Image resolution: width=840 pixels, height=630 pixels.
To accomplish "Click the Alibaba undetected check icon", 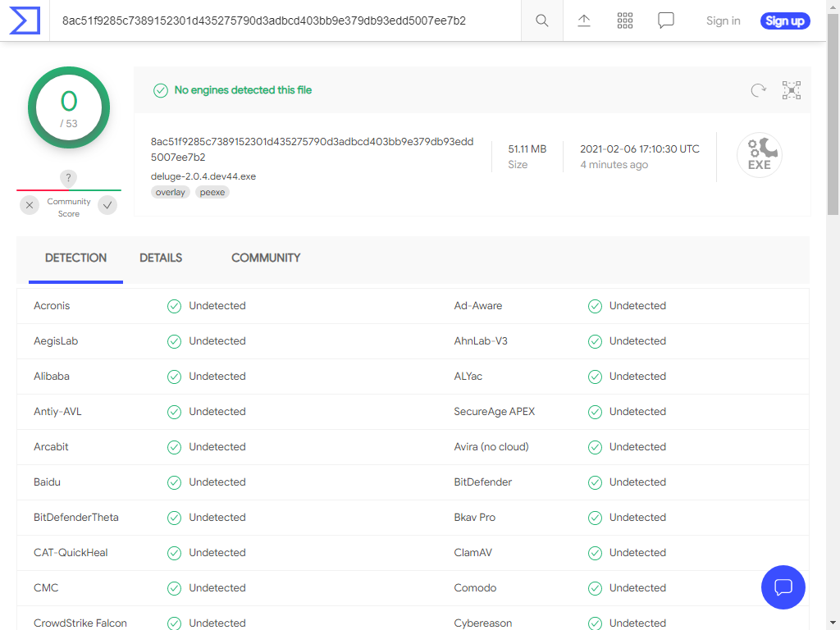I will coord(174,377).
